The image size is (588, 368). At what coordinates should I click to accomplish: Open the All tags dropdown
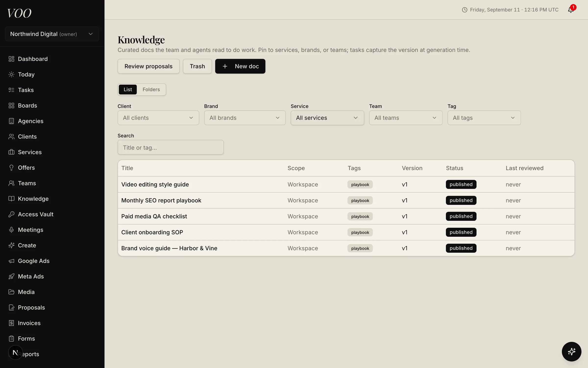tap(484, 118)
